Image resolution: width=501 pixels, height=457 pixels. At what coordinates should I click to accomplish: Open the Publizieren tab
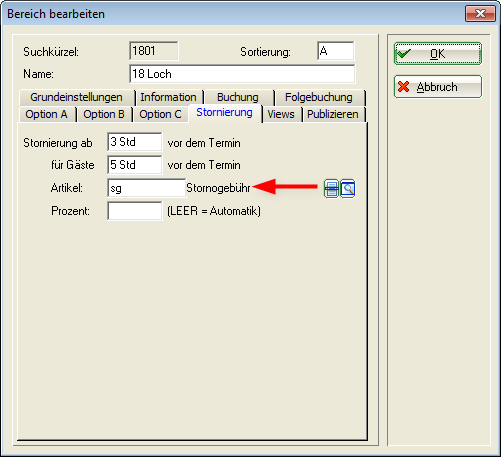(x=333, y=114)
